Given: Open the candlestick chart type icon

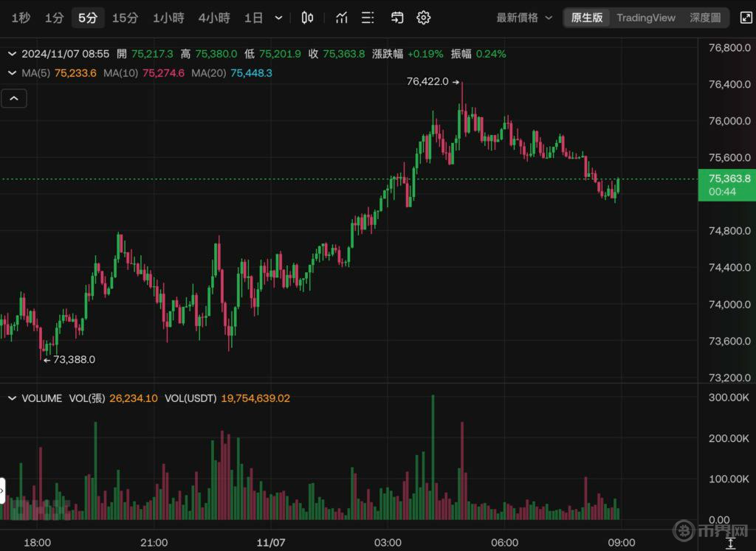Looking at the screenshot, I should tap(308, 18).
